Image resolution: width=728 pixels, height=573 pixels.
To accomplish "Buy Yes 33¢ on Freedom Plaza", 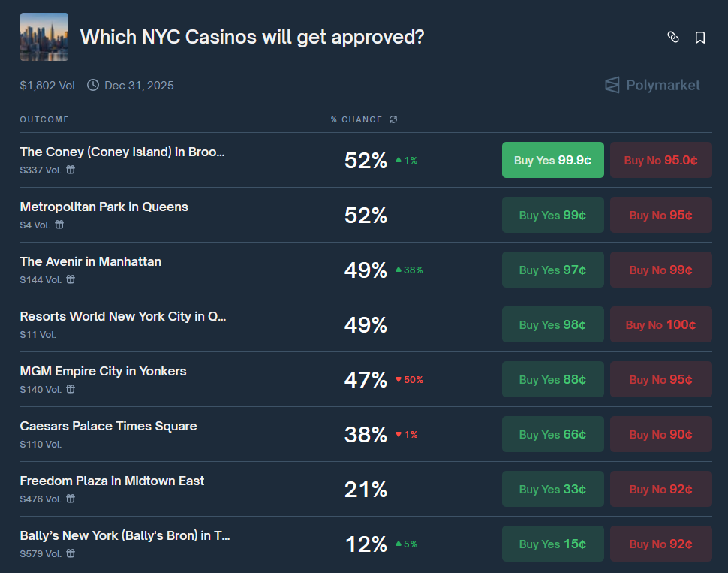I will 552,489.
